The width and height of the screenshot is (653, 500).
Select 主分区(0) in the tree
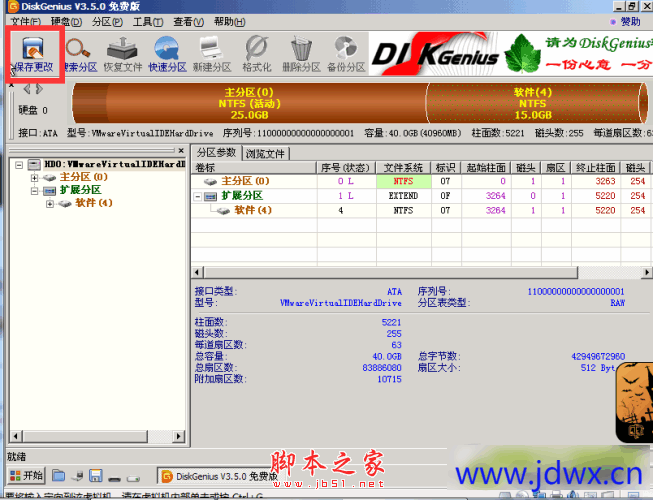coord(84,177)
